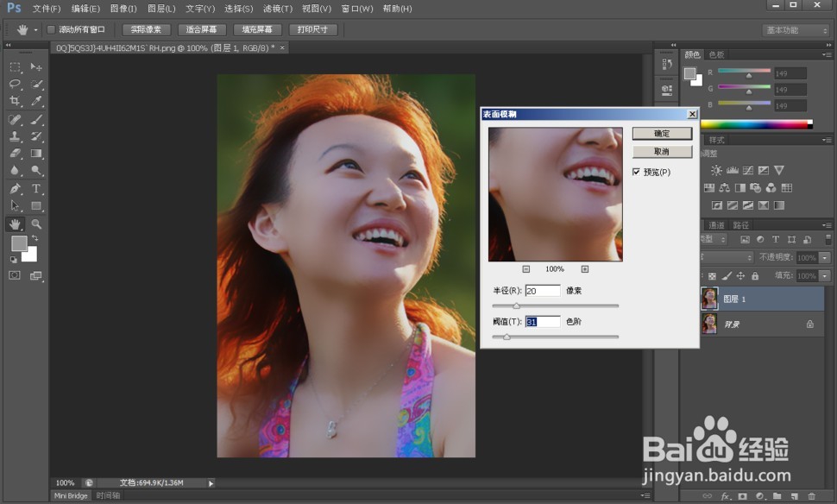837x504 pixels.
Task: Toggle 滚动所有窗口 checkbox
Action: pyautogui.click(x=51, y=29)
